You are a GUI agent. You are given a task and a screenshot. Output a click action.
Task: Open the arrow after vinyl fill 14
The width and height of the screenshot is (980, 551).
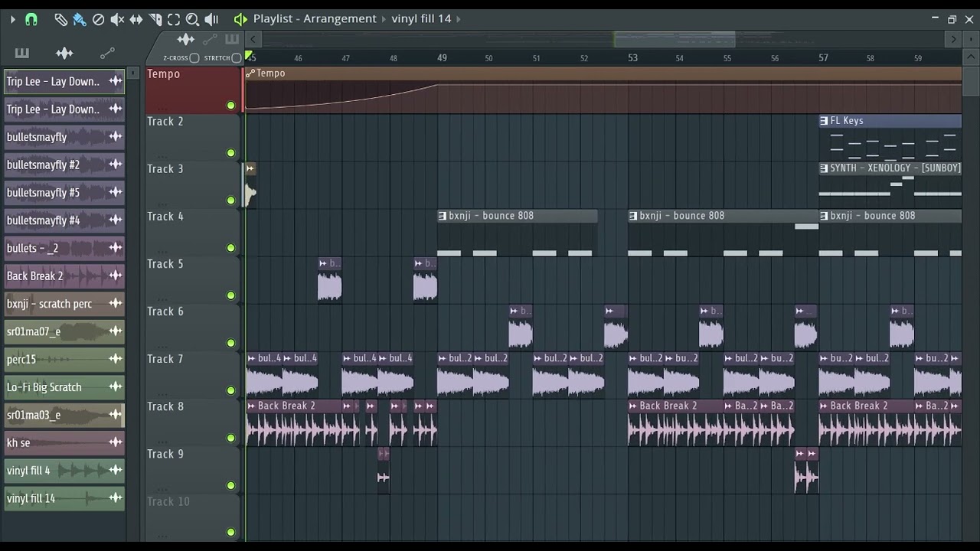point(459,19)
